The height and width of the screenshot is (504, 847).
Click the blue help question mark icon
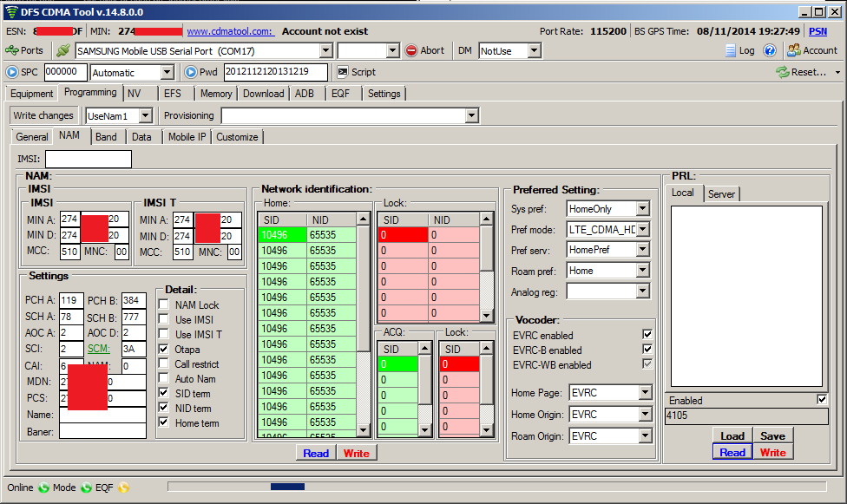pos(770,50)
